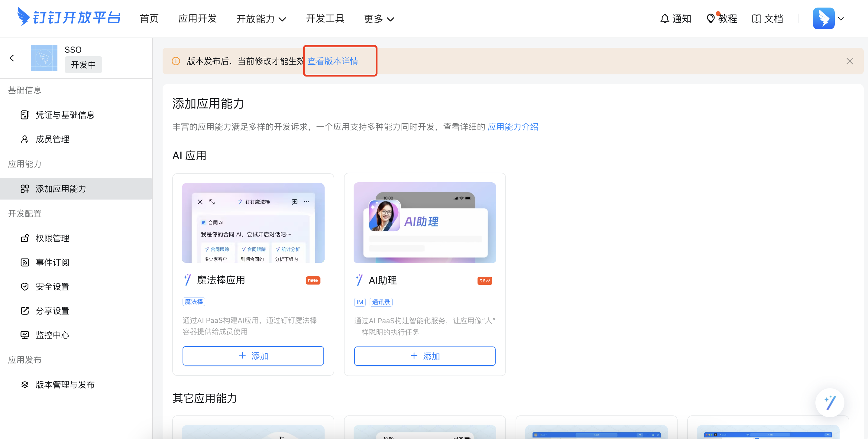The width and height of the screenshot is (868, 439).
Task: Click the user avatar in the header
Action: [824, 18]
